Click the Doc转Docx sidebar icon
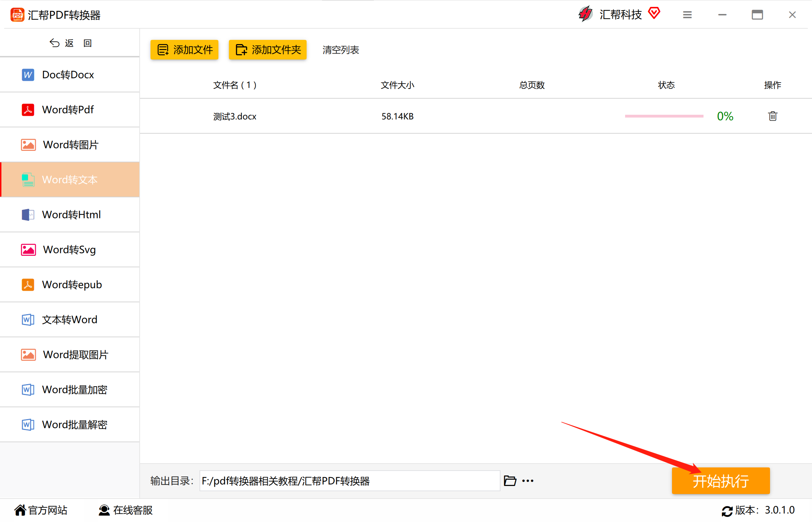The height and width of the screenshot is (522, 812). pyautogui.click(x=28, y=75)
